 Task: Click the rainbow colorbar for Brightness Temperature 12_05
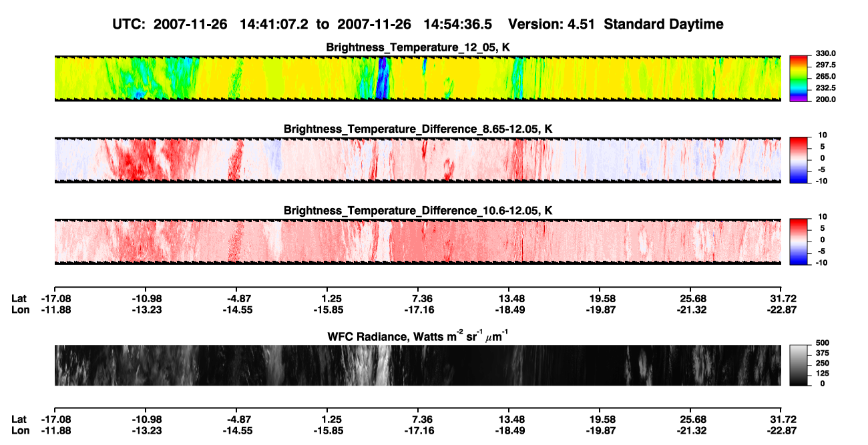[x=799, y=78]
